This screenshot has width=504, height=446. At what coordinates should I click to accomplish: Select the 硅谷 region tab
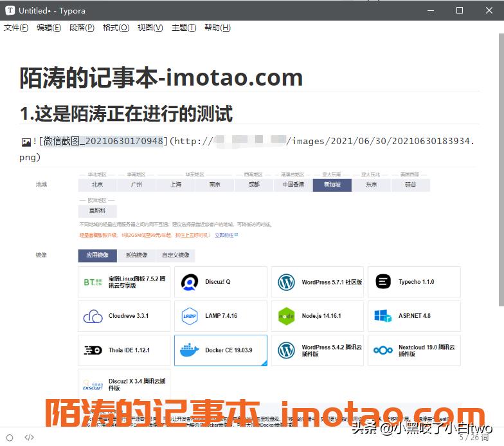(410, 185)
